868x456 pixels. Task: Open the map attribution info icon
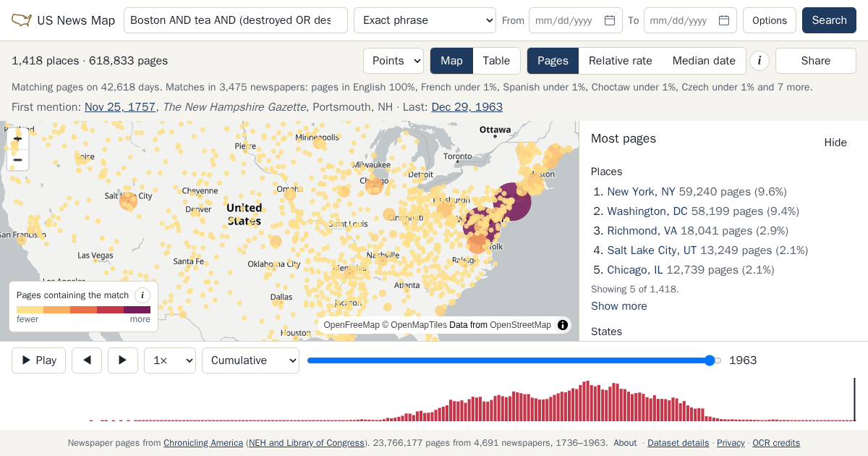563,325
